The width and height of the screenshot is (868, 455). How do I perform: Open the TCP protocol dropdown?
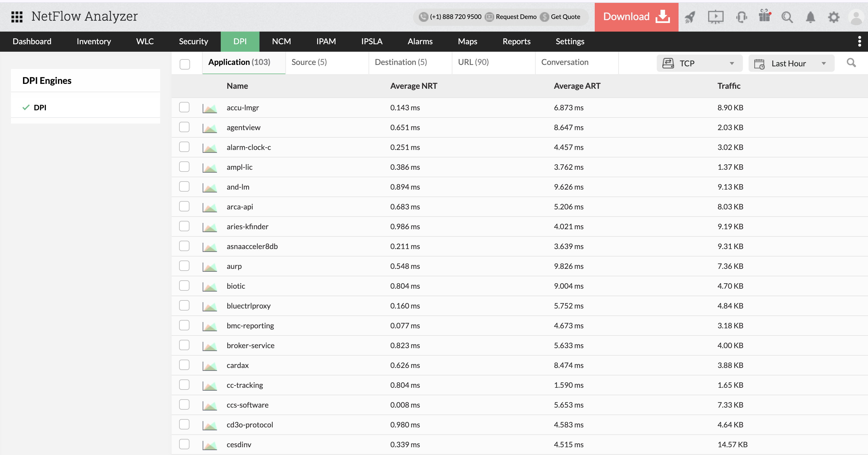point(699,63)
